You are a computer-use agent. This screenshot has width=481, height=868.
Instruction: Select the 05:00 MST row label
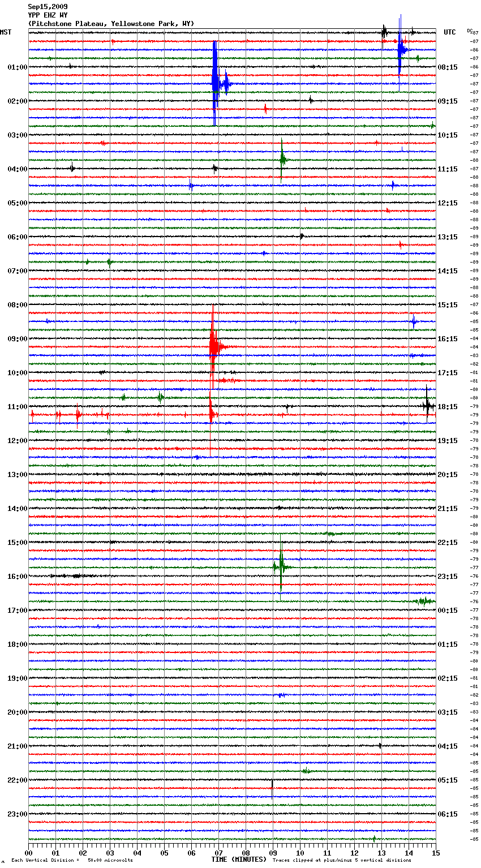[17, 203]
